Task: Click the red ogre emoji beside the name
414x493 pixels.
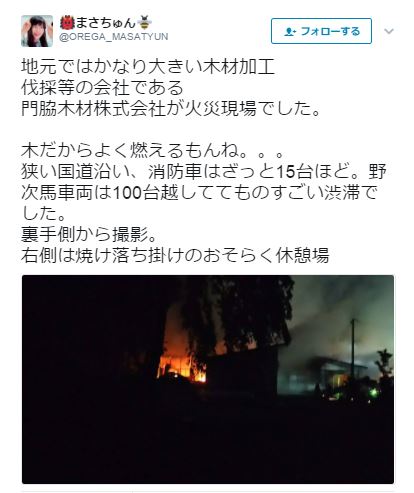Action: pos(67,23)
